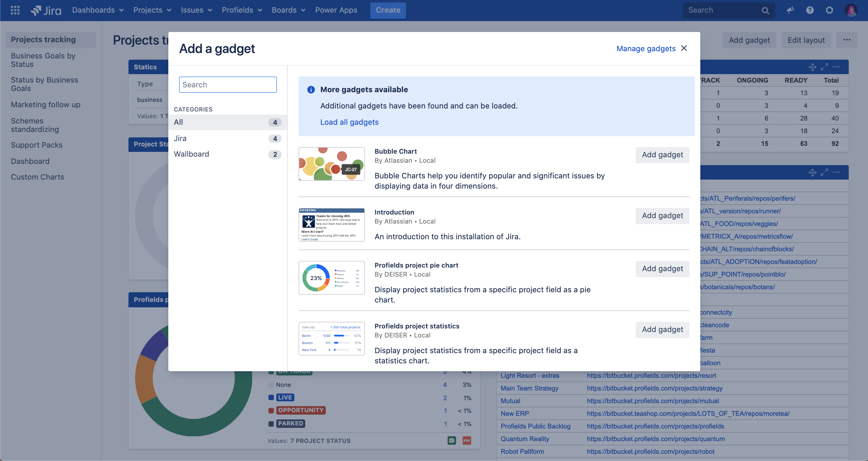Screen dimensions: 868x461
Task: Open the gadget's three-dot more options icon
Action: point(837,67)
